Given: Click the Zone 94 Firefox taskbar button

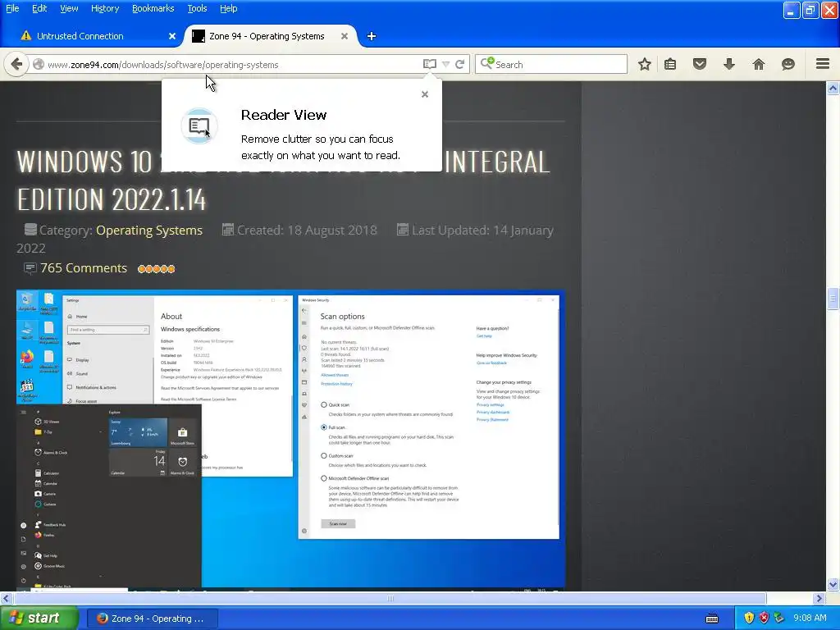Looking at the screenshot, I should [x=153, y=619].
